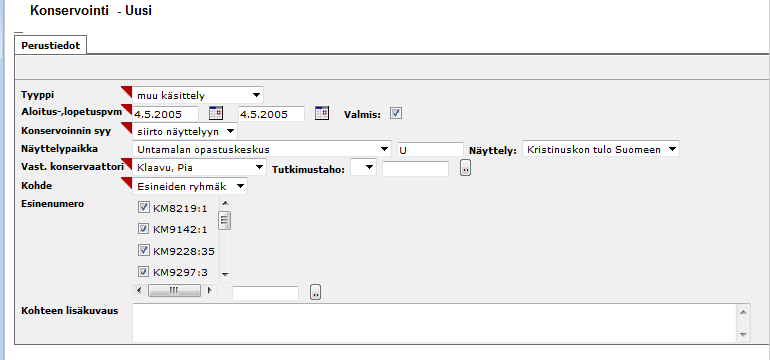The width and height of the screenshot is (770, 360).
Task: Open the Vast. konservaattori dropdown
Action: (199, 167)
